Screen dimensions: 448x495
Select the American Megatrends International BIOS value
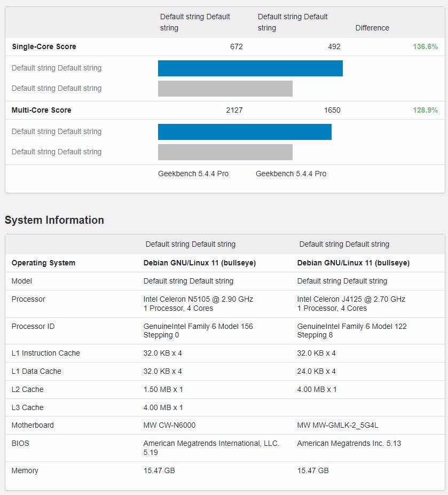pos(211,447)
